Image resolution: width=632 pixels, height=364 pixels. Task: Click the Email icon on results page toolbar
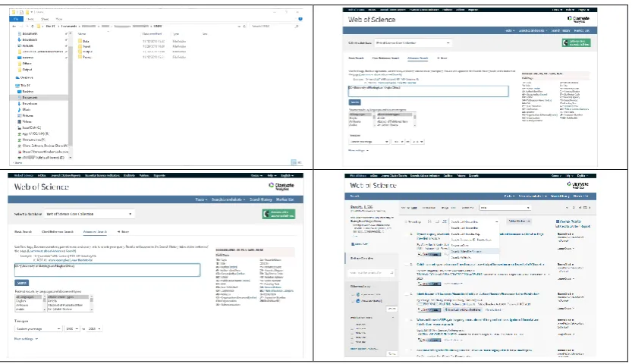coord(438,221)
